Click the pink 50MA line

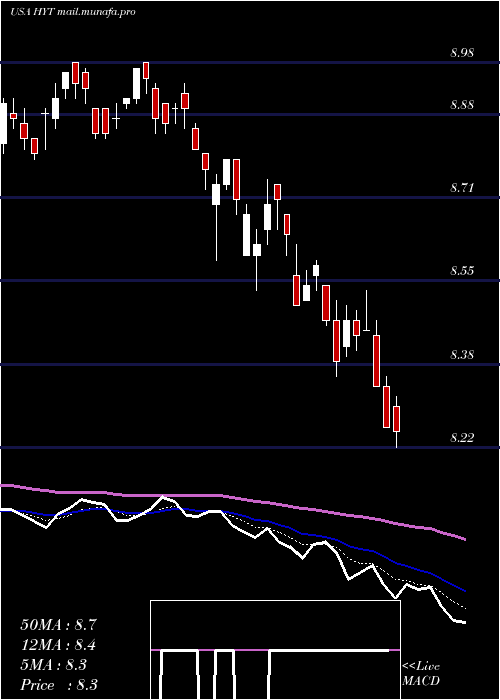pyautogui.click(x=232, y=497)
